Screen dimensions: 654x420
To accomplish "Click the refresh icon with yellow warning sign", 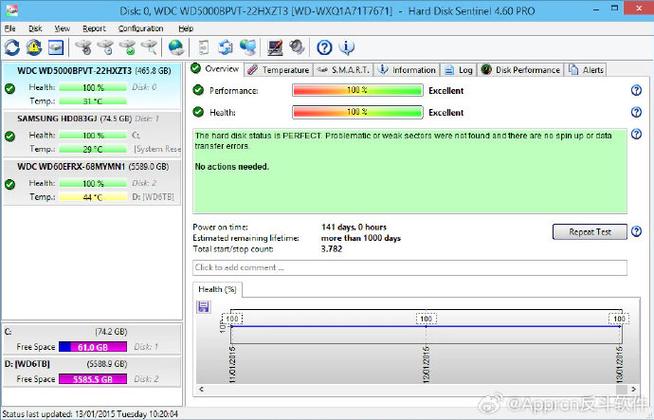I will [x=34, y=48].
